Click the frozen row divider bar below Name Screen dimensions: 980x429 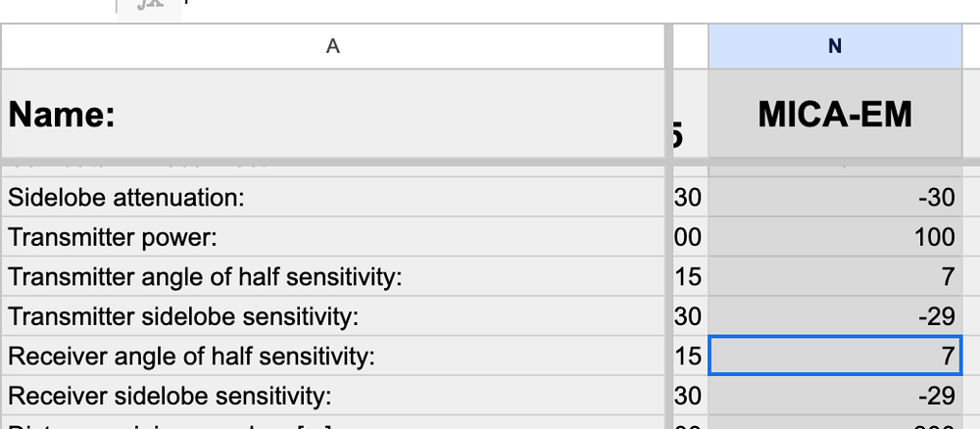[x=490, y=162]
